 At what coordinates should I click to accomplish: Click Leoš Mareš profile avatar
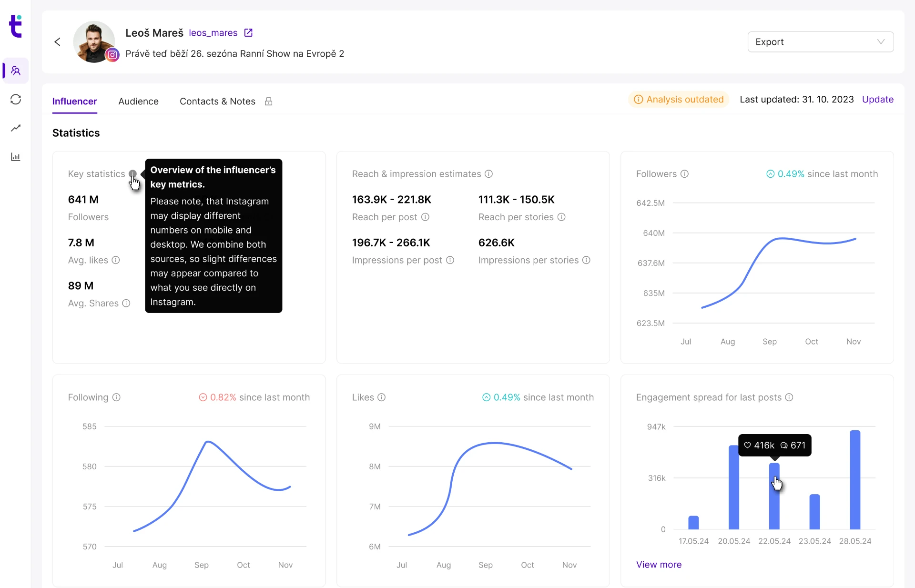click(94, 42)
